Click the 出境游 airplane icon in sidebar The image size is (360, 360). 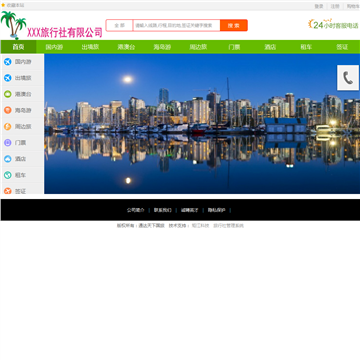click(x=8, y=78)
